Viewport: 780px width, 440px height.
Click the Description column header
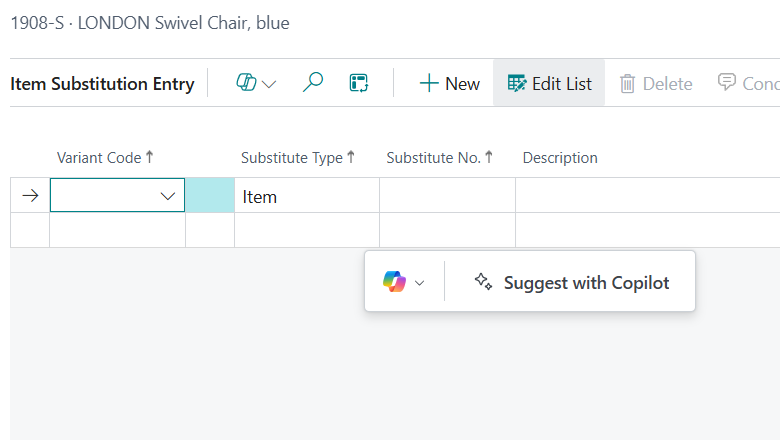coord(560,157)
